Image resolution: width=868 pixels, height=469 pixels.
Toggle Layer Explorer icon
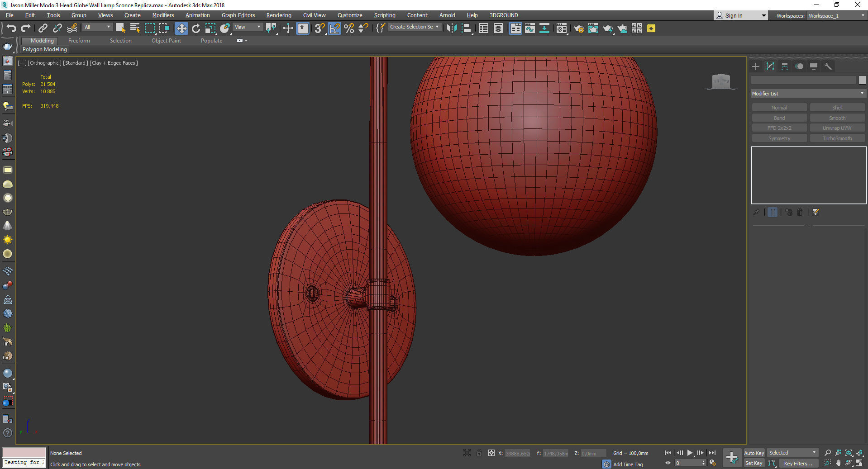[498, 28]
